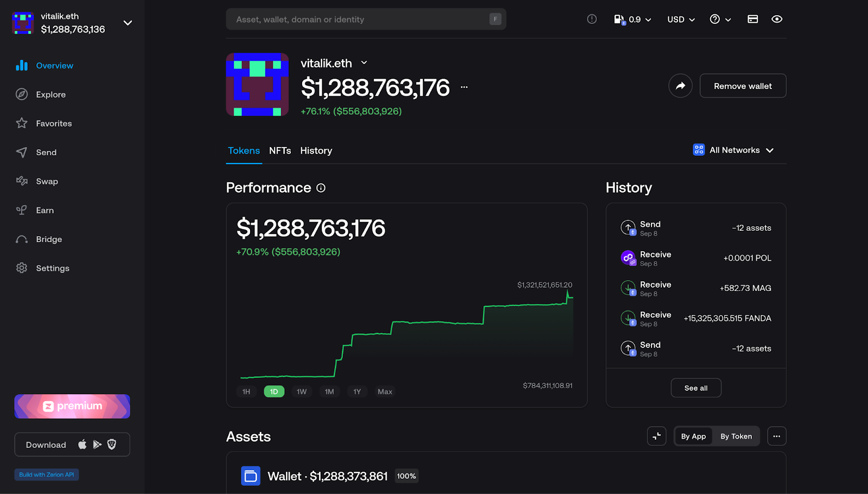Switch assets view to By Token
This screenshot has height=494, width=868.
pos(736,436)
